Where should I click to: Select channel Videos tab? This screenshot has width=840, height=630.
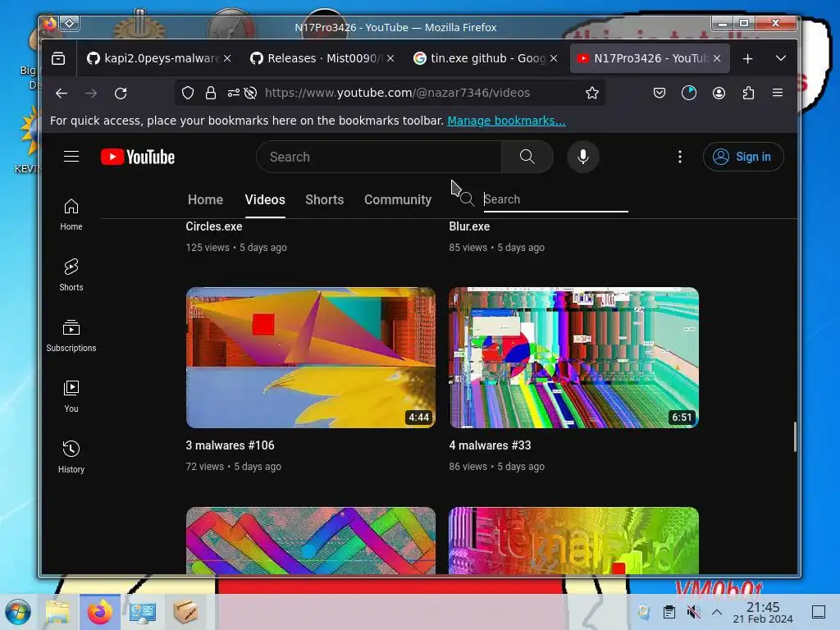[265, 199]
